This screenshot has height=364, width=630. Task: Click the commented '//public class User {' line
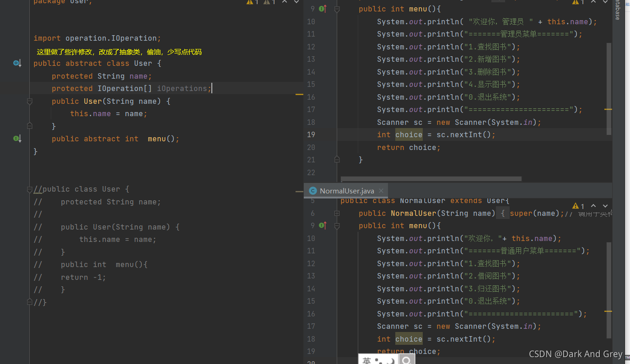pos(81,189)
